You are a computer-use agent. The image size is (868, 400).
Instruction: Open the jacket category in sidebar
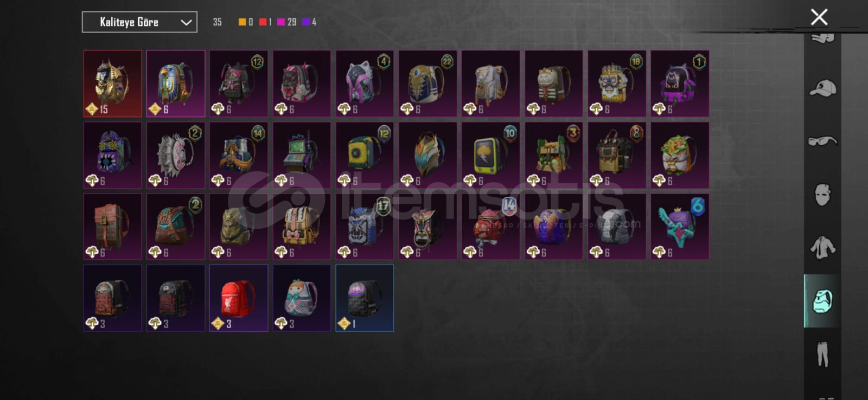pyautogui.click(x=823, y=248)
